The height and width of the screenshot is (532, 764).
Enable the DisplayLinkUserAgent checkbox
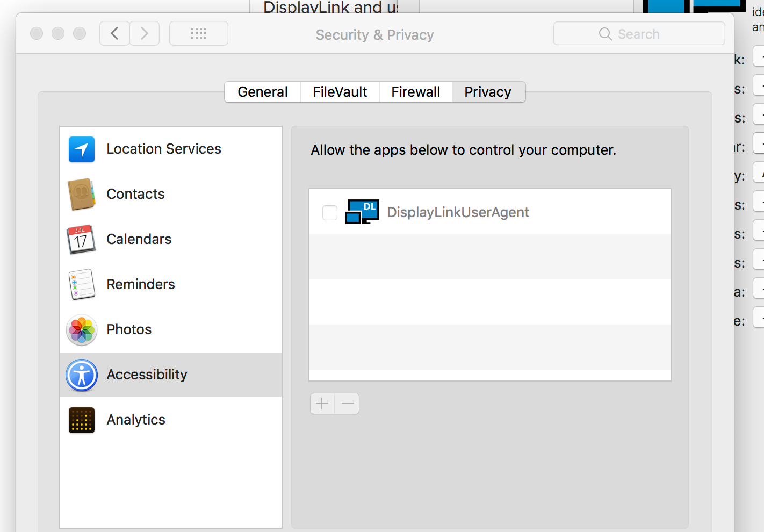[x=330, y=213]
